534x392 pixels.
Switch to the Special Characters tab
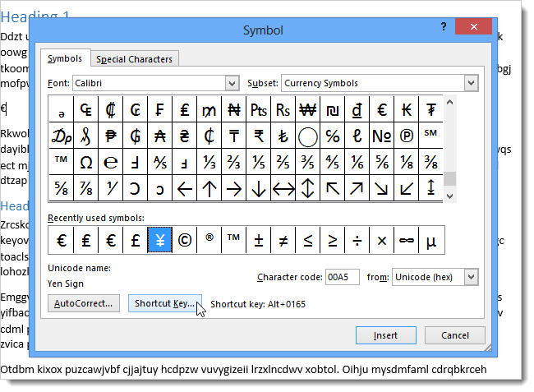tap(134, 59)
